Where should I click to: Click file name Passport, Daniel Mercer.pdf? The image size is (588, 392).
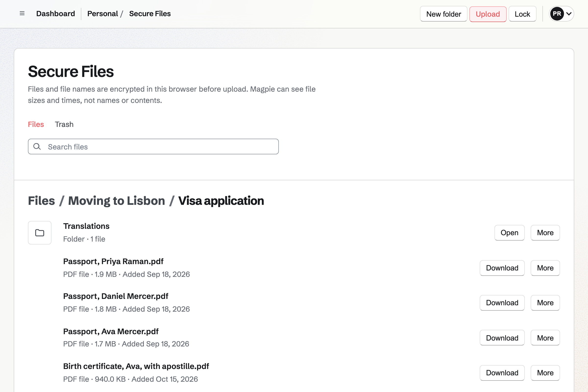[116, 296]
